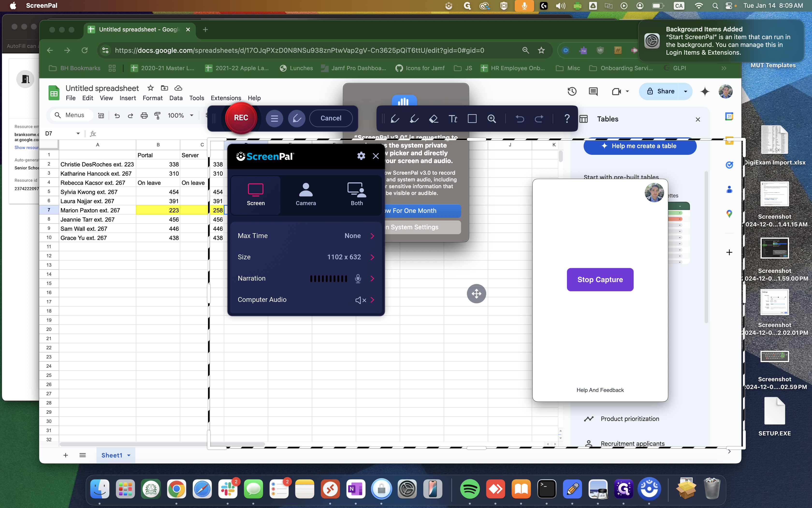Undo last drawing in ScreenPal toolbar
The width and height of the screenshot is (812, 508).
520,119
